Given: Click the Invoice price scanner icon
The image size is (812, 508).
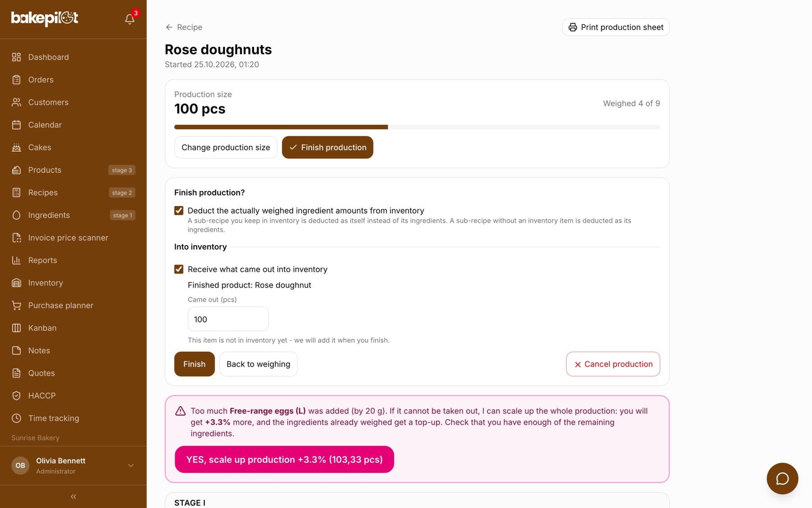Looking at the screenshot, I should [x=16, y=238].
